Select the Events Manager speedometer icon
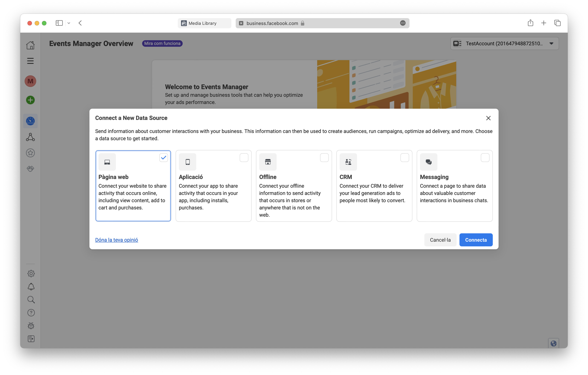This screenshot has height=375, width=588. (30, 121)
